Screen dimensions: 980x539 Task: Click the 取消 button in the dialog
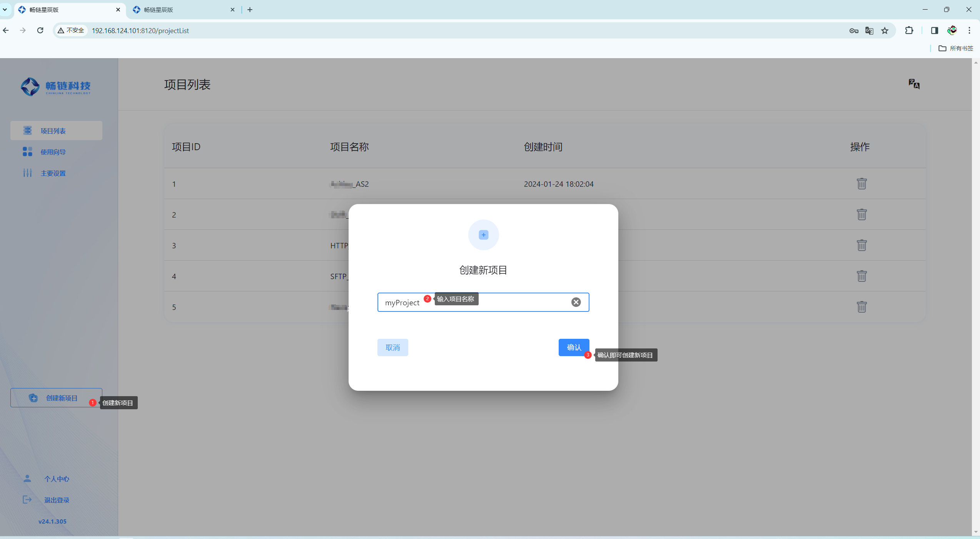pyautogui.click(x=392, y=347)
